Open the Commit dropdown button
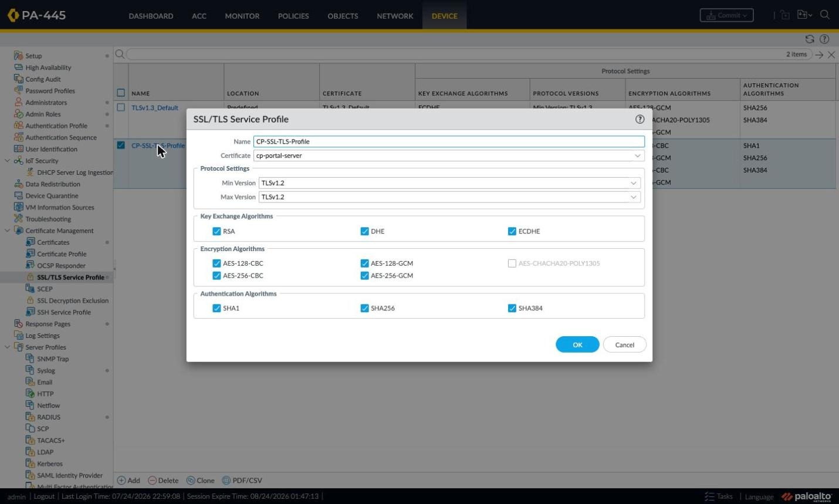The image size is (839, 504). click(x=726, y=15)
